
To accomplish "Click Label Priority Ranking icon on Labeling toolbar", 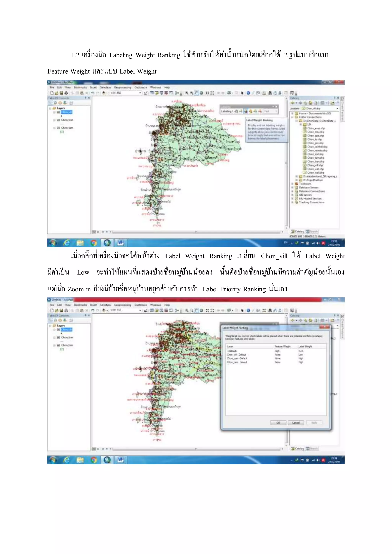I will [x=241, y=111].
